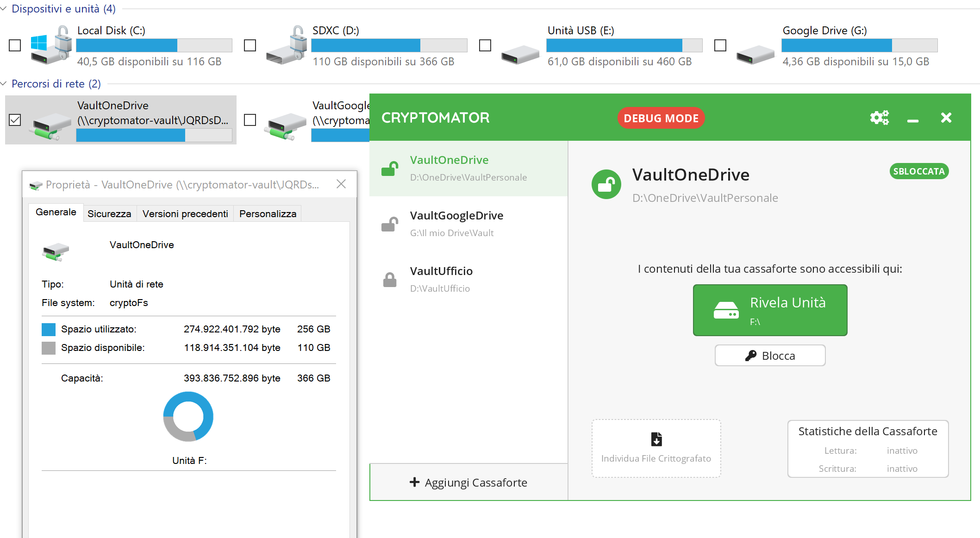Click the 'Unità di rete' type value
This screenshot has height=538, width=980.
(x=137, y=284)
